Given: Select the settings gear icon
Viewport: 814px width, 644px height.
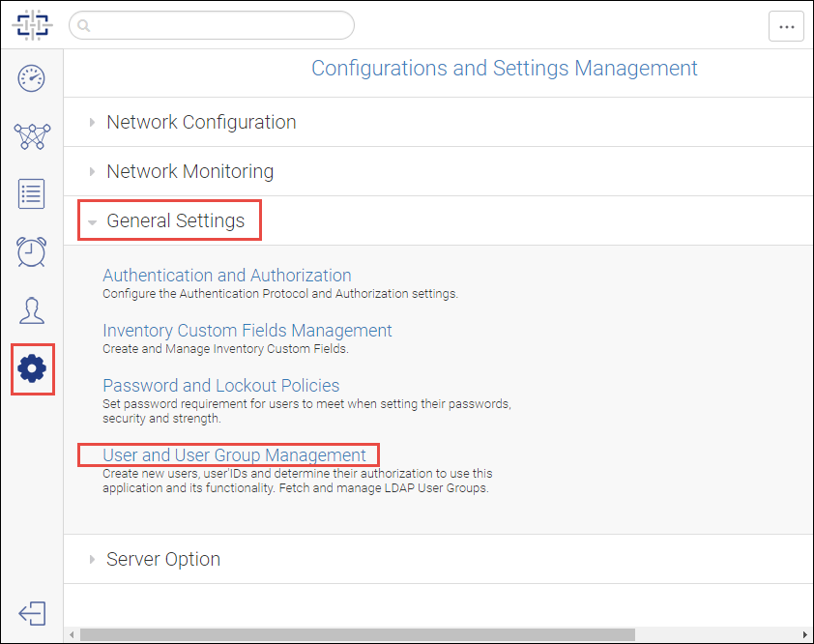Looking at the screenshot, I should click(x=32, y=368).
